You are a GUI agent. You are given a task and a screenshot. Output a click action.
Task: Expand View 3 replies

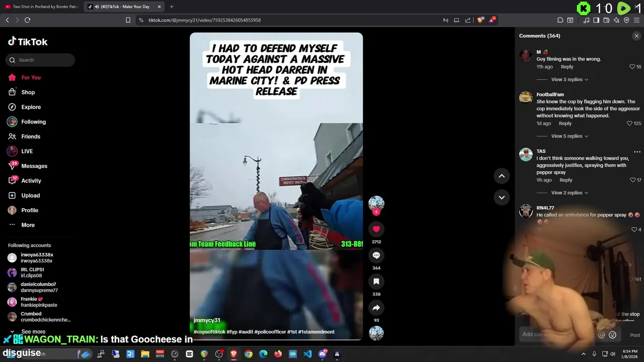click(x=570, y=79)
